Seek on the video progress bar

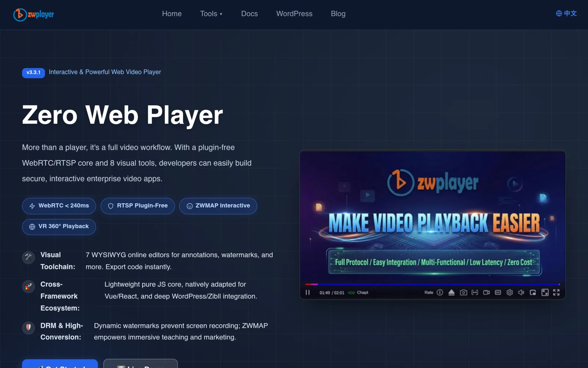(432, 284)
